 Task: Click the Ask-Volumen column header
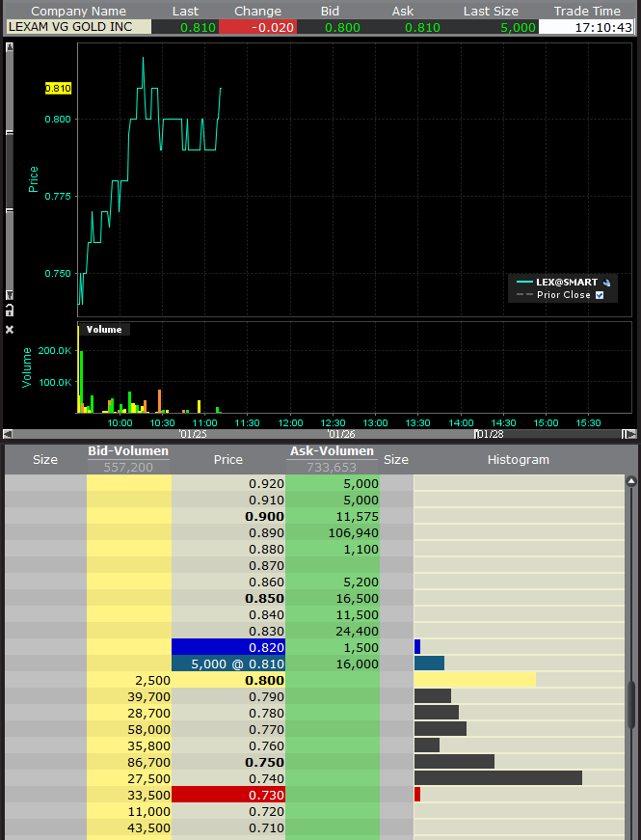tap(332, 451)
